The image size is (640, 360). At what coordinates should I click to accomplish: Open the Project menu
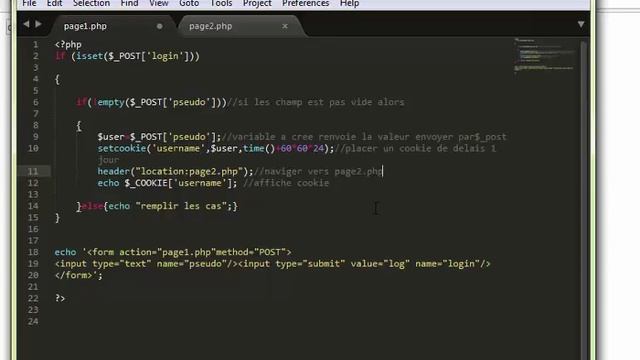tap(257, 4)
